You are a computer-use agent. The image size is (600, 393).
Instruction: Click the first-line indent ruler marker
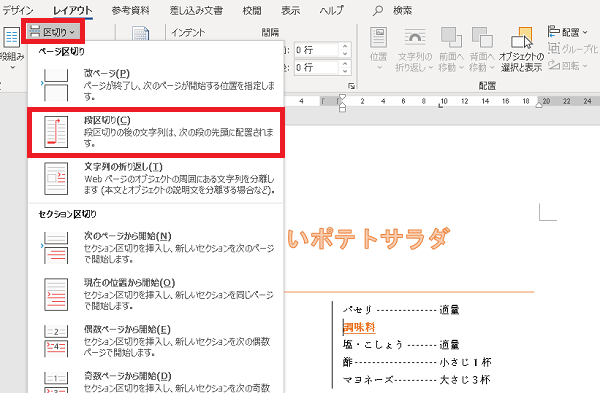click(342, 97)
